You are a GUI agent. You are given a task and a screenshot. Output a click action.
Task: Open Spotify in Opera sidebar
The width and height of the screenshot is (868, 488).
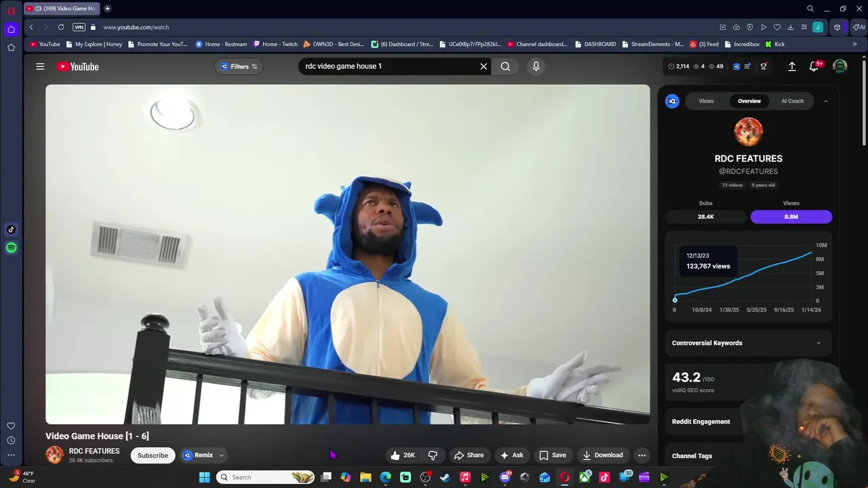[11, 248]
